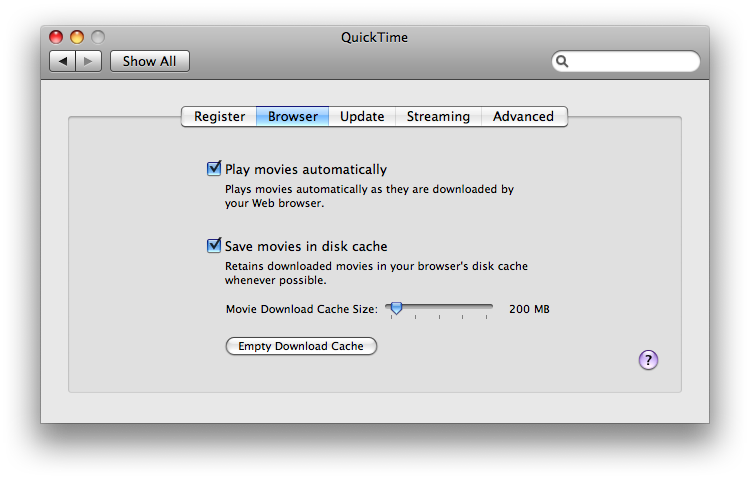This screenshot has width=750, height=479.
Task: Open the Advanced tab
Action: coord(524,116)
